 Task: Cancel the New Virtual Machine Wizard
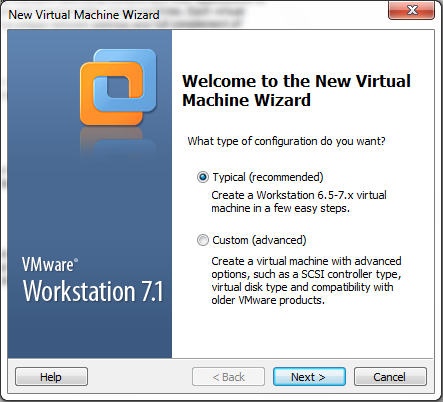[x=390, y=377]
